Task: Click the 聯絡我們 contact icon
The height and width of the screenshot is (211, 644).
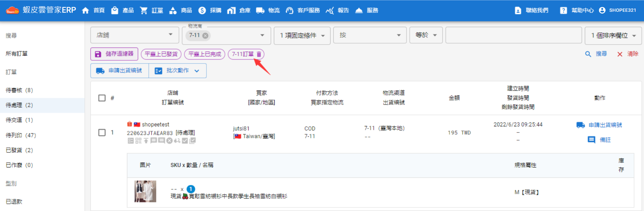Action: [x=518, y=10]
